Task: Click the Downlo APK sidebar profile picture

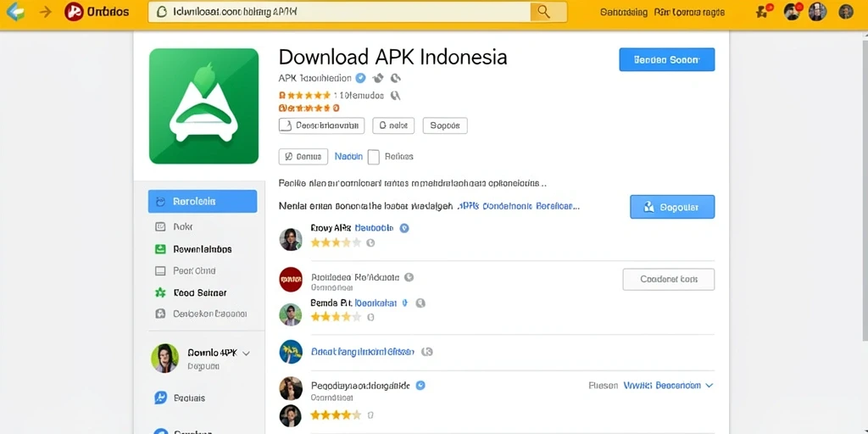Action: [165, 359]
